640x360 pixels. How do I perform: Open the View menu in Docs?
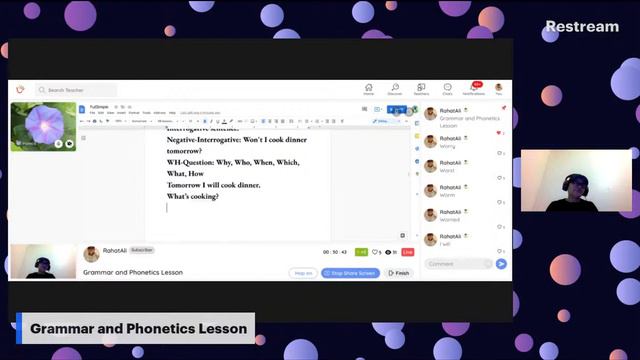pyautogui.click(x=111, y=113)
